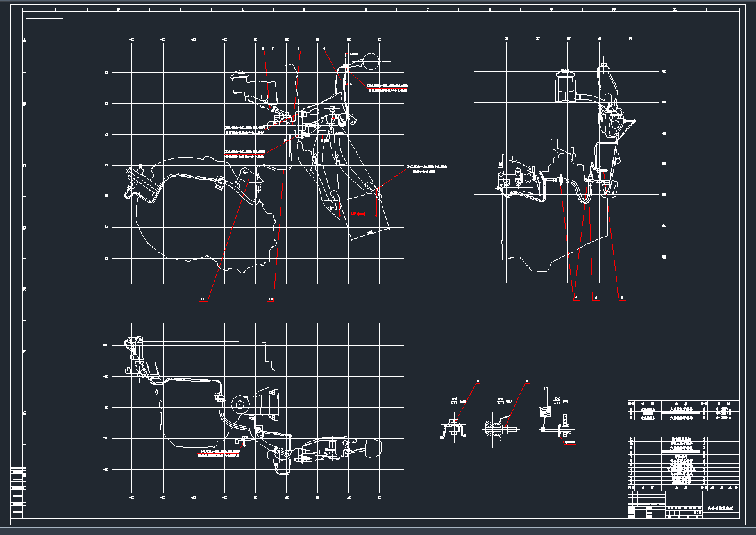The height and width of the screenshot is (535, 756).
Task: Click part callout number 11 below top-left view
Action: pyautogui.click(x=203, y=299)
